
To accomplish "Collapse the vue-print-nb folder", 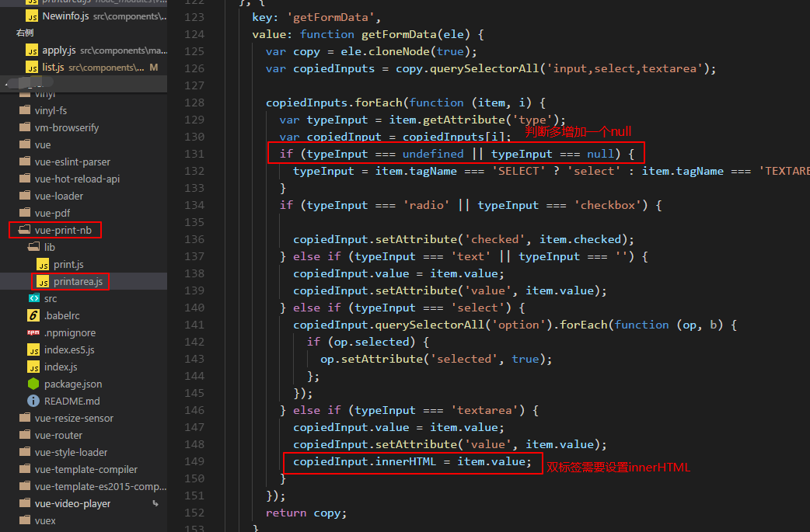I will (63, 230).
